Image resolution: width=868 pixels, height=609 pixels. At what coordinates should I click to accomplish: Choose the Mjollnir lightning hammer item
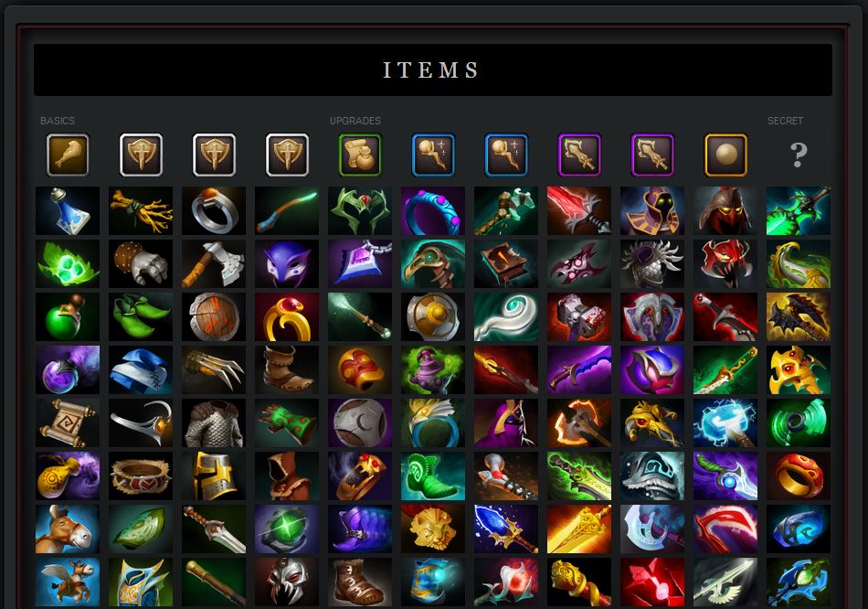(725, 423)
